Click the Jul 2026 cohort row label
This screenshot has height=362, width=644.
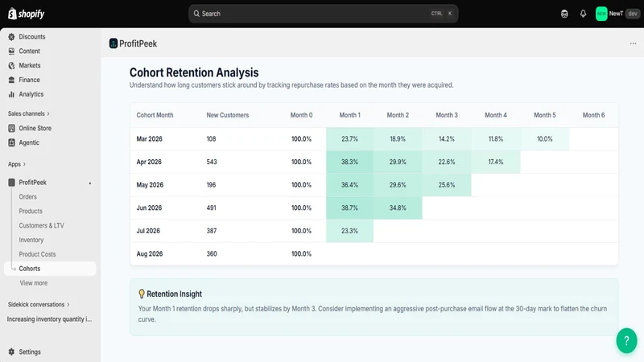(x=148, y=231)
